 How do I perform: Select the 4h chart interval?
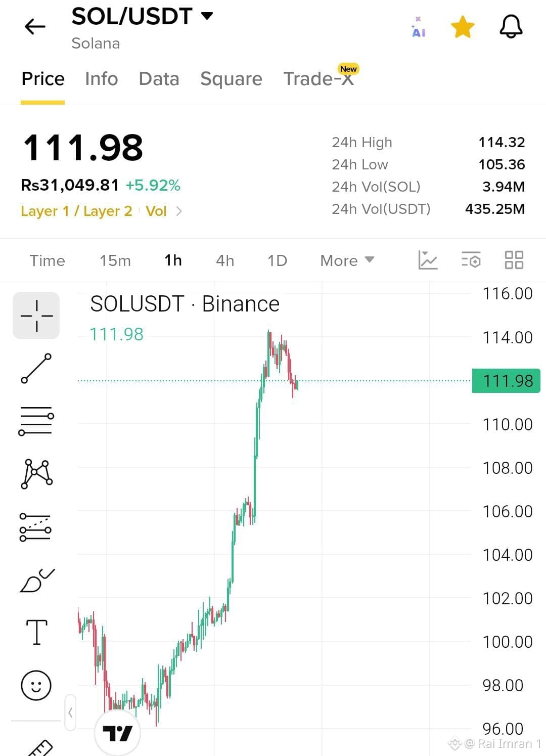click(x=225, y=260)
